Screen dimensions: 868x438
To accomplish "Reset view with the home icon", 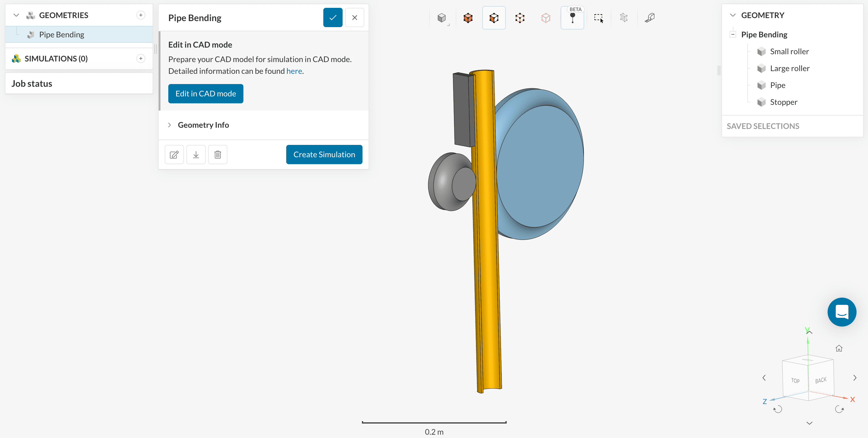I will point(839,348).
